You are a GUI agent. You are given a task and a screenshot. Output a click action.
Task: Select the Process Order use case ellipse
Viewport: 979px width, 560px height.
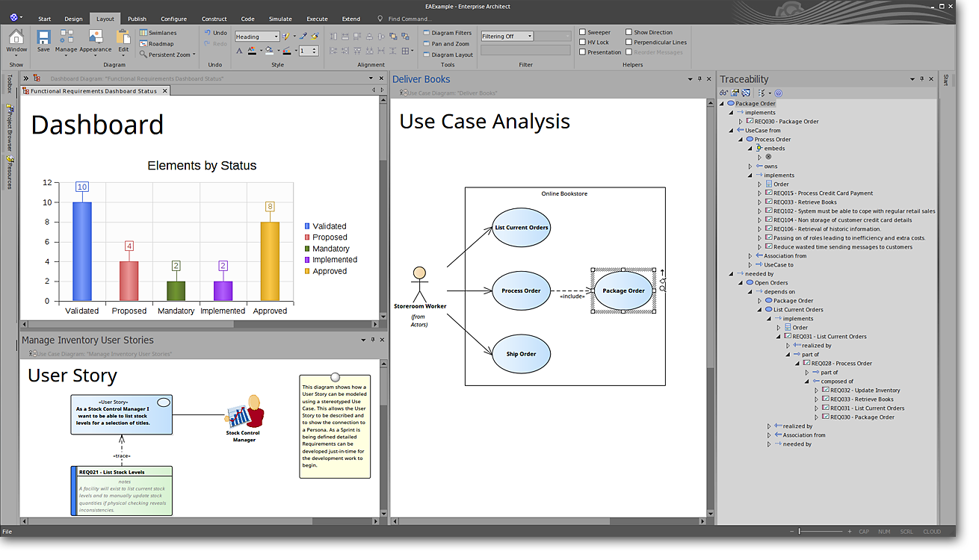point(521,291)
